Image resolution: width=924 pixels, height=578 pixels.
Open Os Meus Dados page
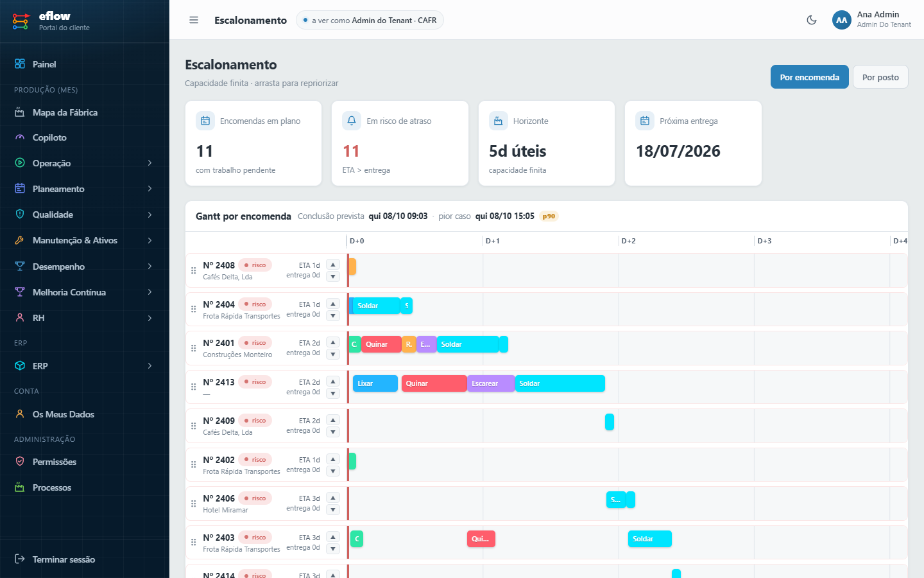pyautogui.click(x=85, y=414)
